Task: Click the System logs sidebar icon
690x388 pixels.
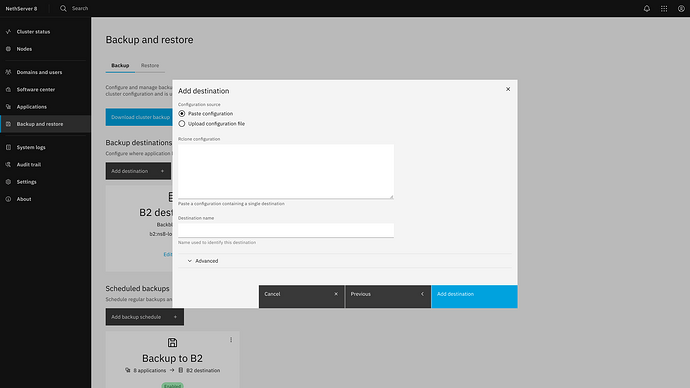Action: [x=8, y=147]
